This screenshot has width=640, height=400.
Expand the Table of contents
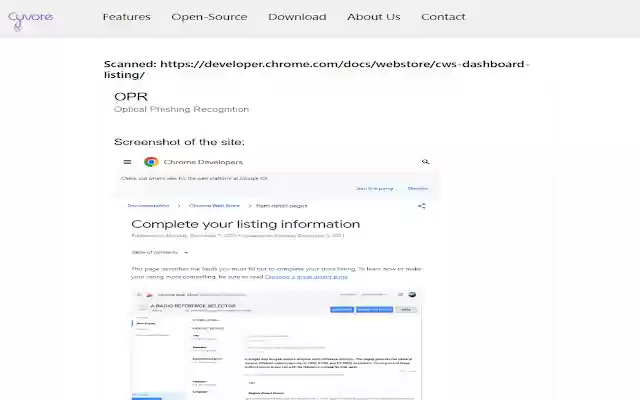[160, 252]
